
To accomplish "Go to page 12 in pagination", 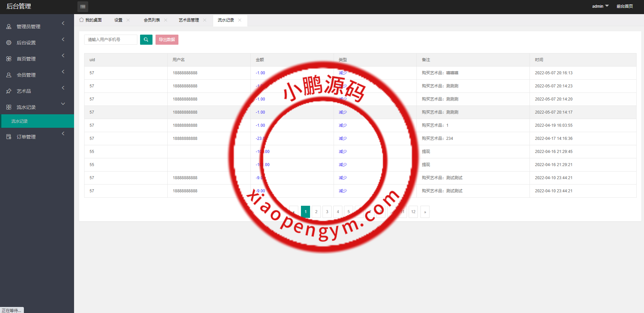I will pyautogui.click(x=413, y=212).
